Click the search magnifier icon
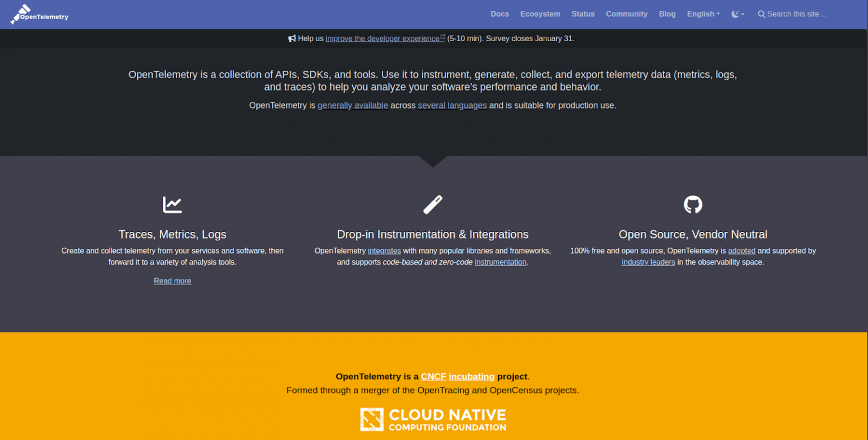The width and height of the screenshot is (868, 440). pyautogui.click(x=761, y=14)
